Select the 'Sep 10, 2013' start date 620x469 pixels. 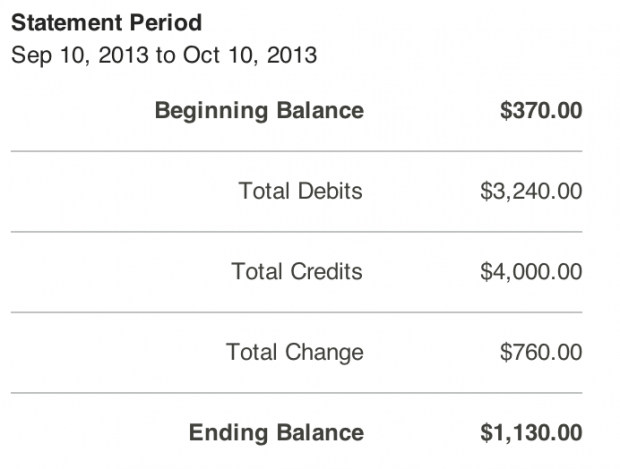tap(79, 55)
